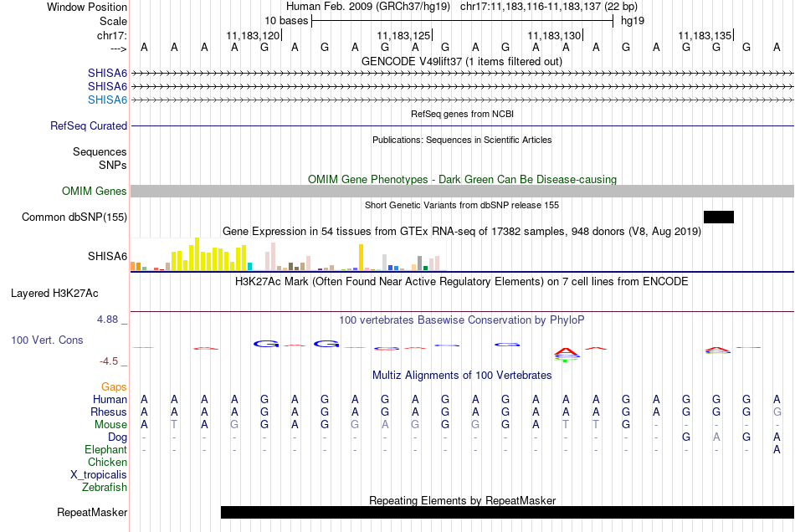Click the RefSeq Curated track label
Screen dimensions: 795x532
(89, 125)
